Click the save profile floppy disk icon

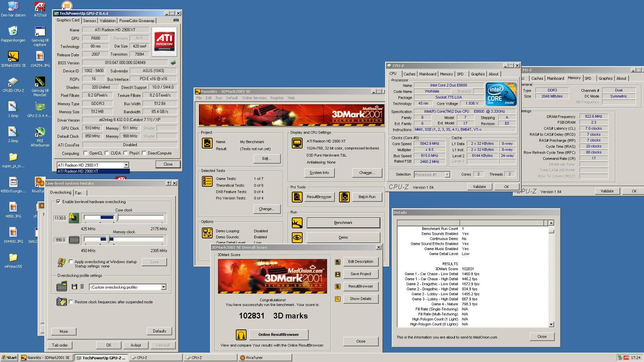74,287
